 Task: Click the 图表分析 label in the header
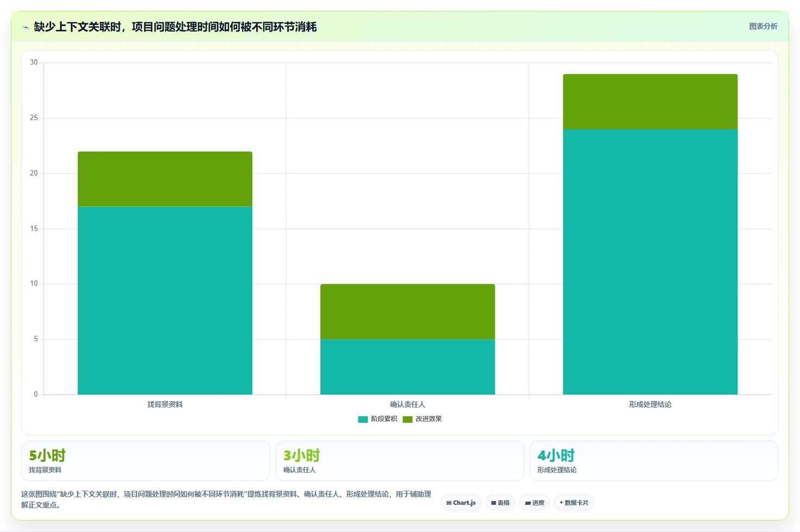click(763, 26)
